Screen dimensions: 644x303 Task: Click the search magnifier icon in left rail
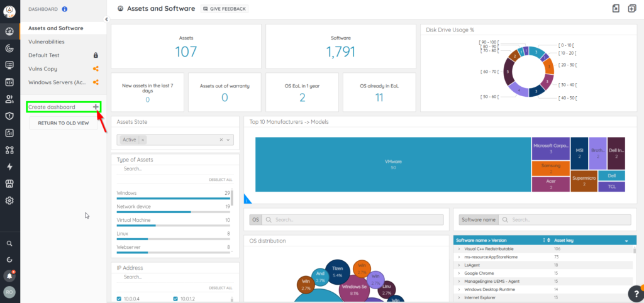coord(10,243)
